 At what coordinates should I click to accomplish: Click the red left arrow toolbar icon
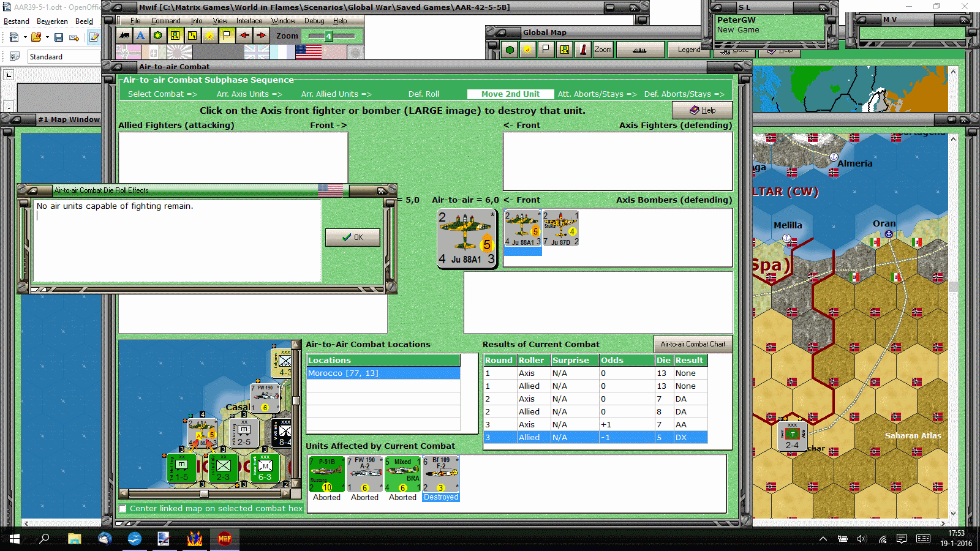(244, 36)
